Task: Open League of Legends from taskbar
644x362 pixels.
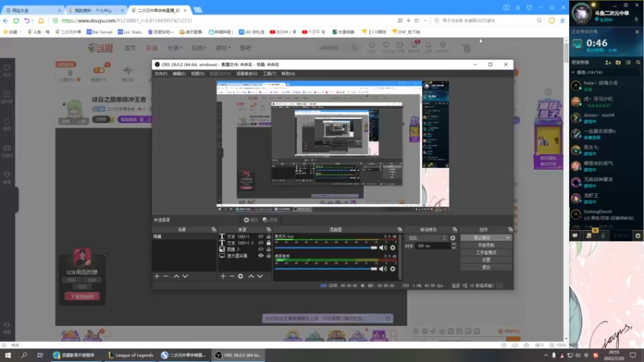Action: [130, 356]
